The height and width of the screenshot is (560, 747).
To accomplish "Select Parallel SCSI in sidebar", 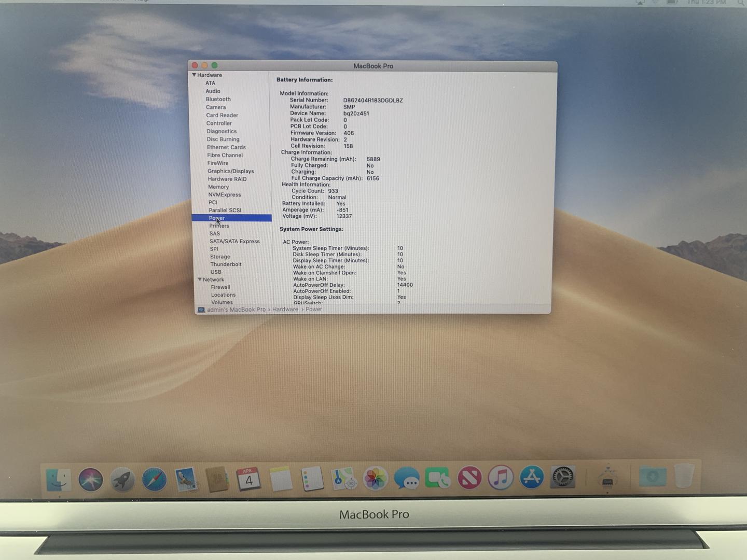I will click(x=225, y=210).
